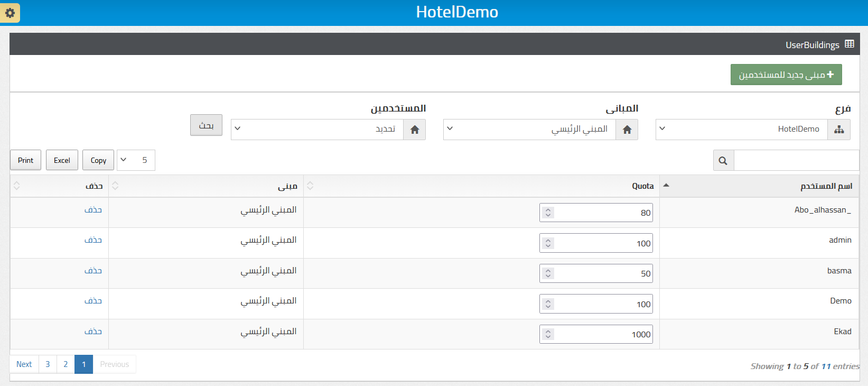Click the UserBuildings table grid icon
Image resolution: width=868 pixels, height=386 pixels.
(x=850, y=44)
